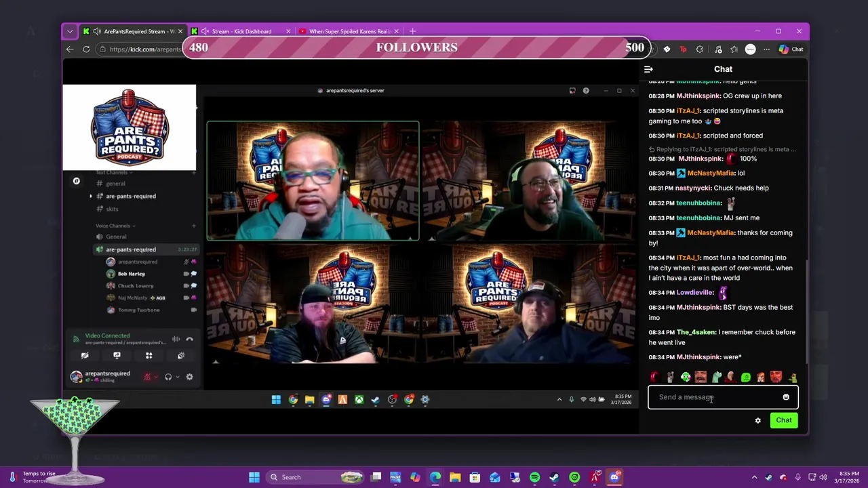Open a new browser tab
This screenshot has width=868, height=488.
pyautogui.click(x=412, y=31)
